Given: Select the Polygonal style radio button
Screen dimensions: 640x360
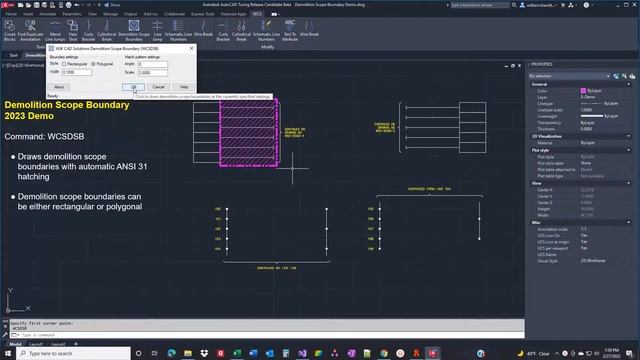Looking at the screenshot, I should click(93, 64).
